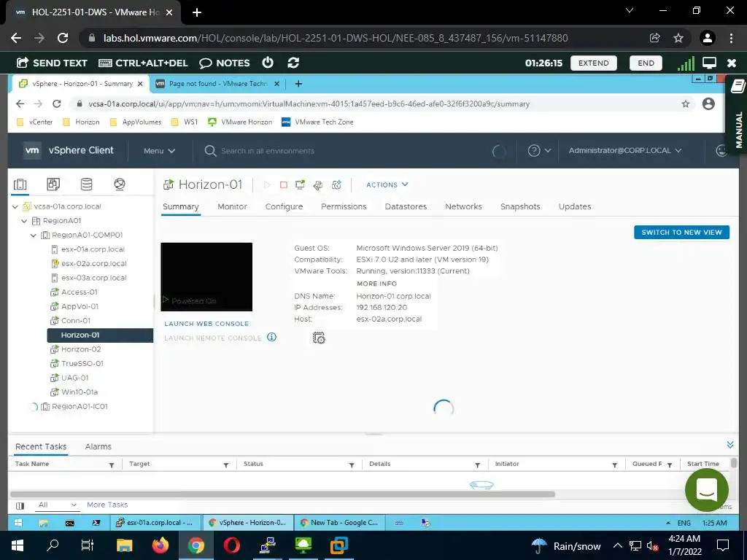Click the Windows Start button on the outer taskbar
Screen dimensions: 747x560
[18, 545]
